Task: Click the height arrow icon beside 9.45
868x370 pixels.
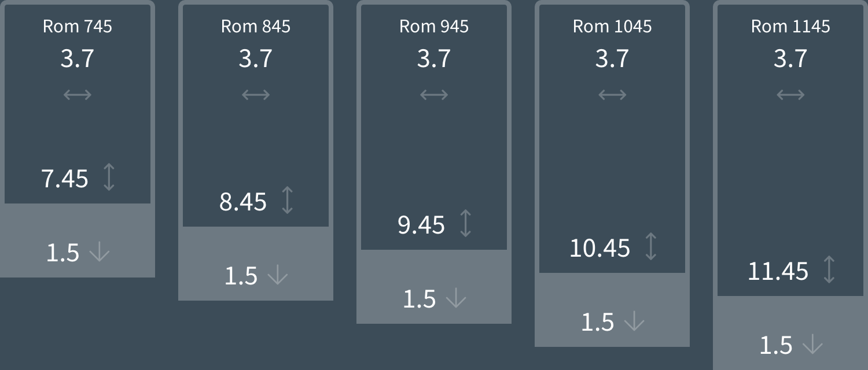Action: coord(465,224)
